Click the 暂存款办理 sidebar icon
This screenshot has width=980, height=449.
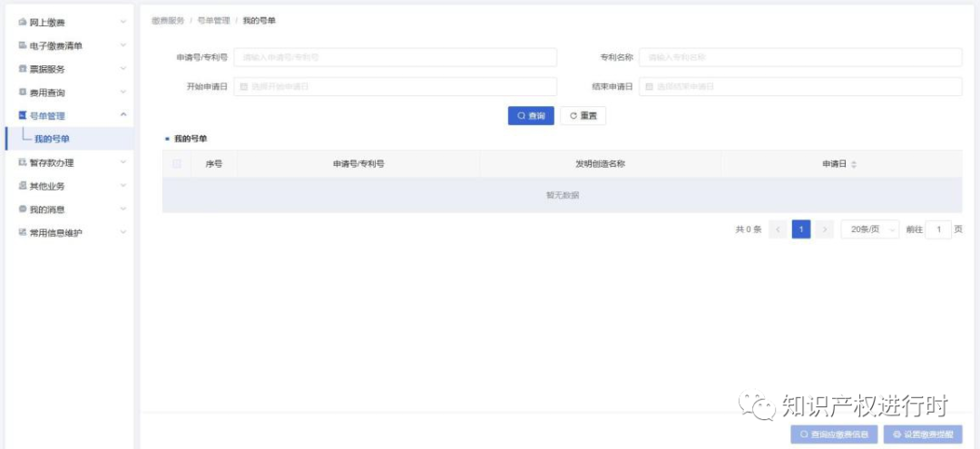[x=23, y=163]
